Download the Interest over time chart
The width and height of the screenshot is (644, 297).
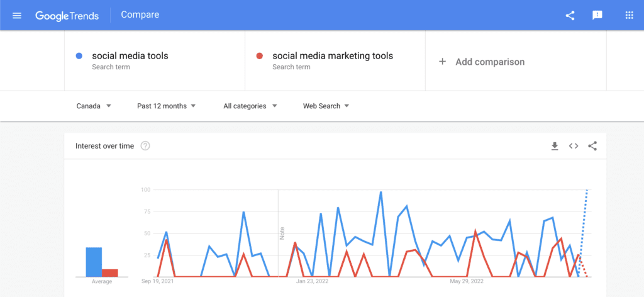[555, 146]
